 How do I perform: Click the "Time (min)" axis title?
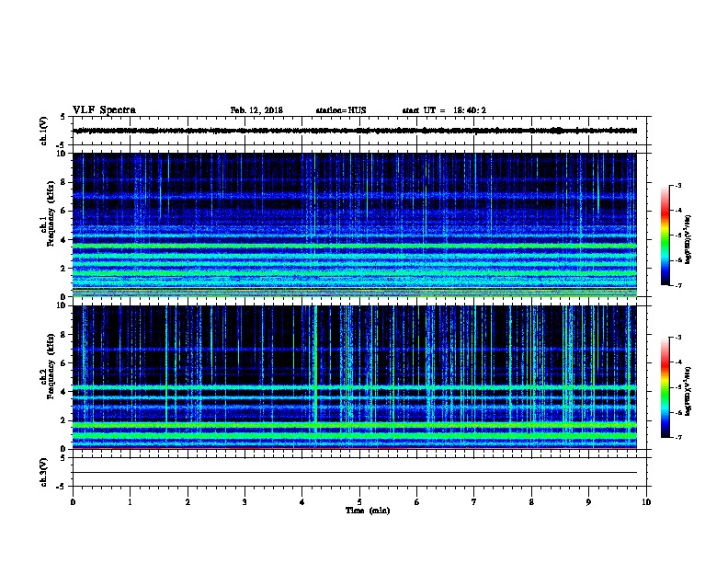click(x=368, y=511)
